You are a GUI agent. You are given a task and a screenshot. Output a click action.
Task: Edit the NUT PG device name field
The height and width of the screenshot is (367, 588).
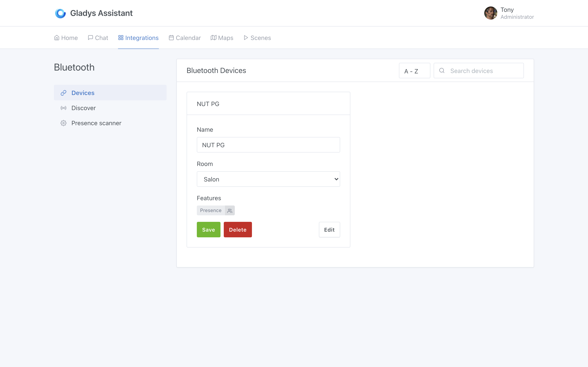268,145
